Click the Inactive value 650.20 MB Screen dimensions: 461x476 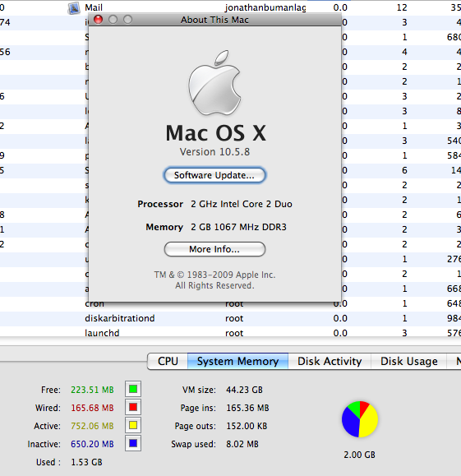pos(92,444)
